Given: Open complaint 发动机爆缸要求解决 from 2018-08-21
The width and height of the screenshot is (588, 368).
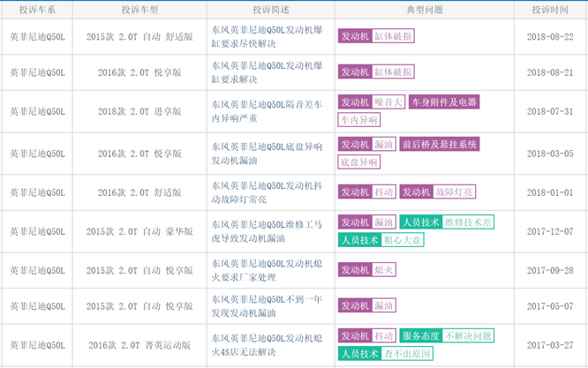Looking at the screenshot, I should (x=267, y=72).
